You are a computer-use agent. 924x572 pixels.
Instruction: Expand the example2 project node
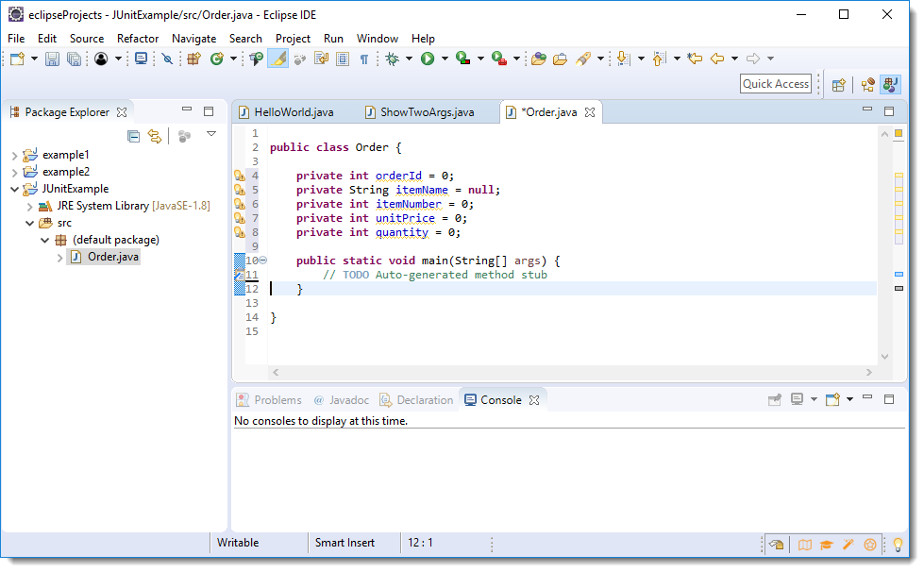coord(15,173)
